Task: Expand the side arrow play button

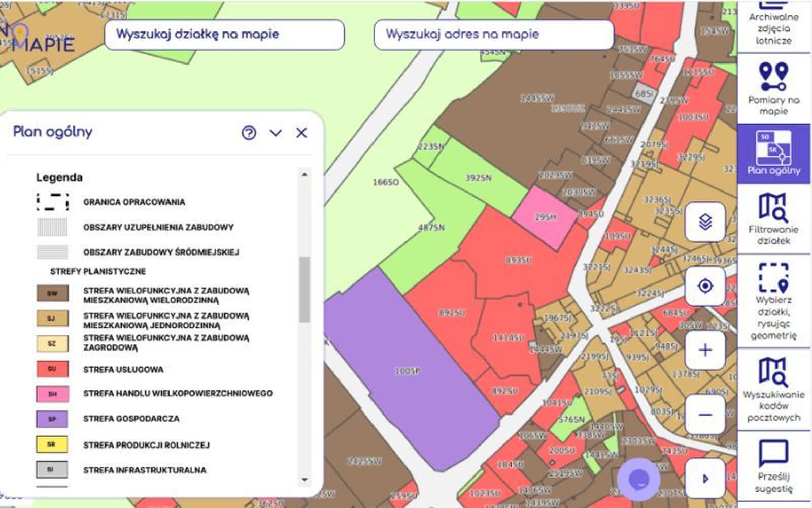Action: (x=705, y=479)
